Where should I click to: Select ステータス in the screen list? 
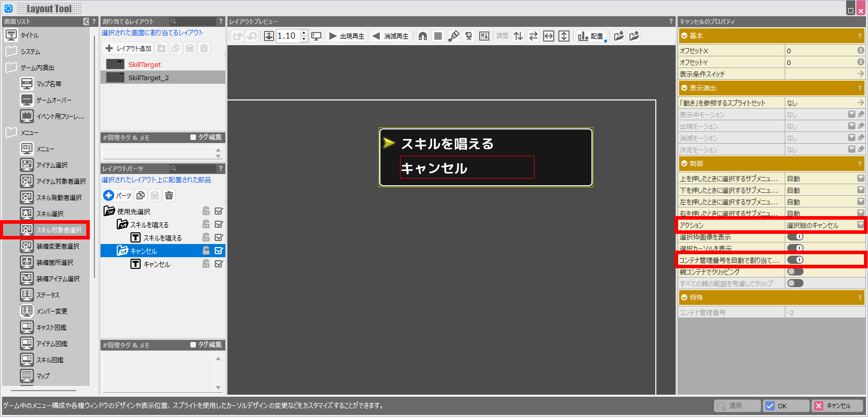tap(48, 295)
